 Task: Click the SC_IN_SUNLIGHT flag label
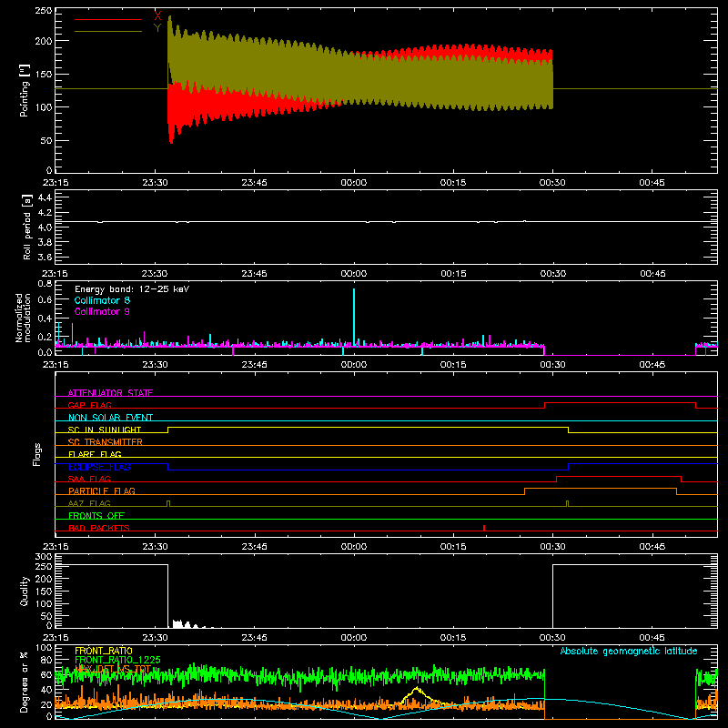tap(105, 430)
